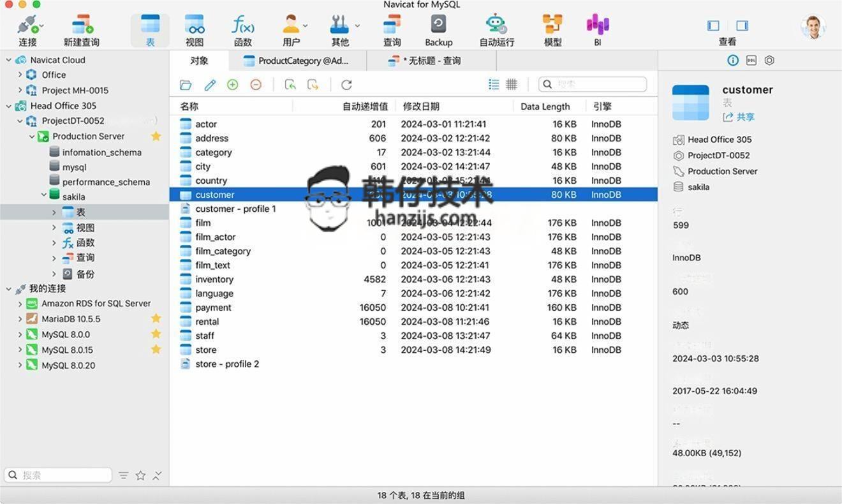The width and height of the screenshot is (842, 504).
Task: Switch to grid icon view mode
Action: 512,84
